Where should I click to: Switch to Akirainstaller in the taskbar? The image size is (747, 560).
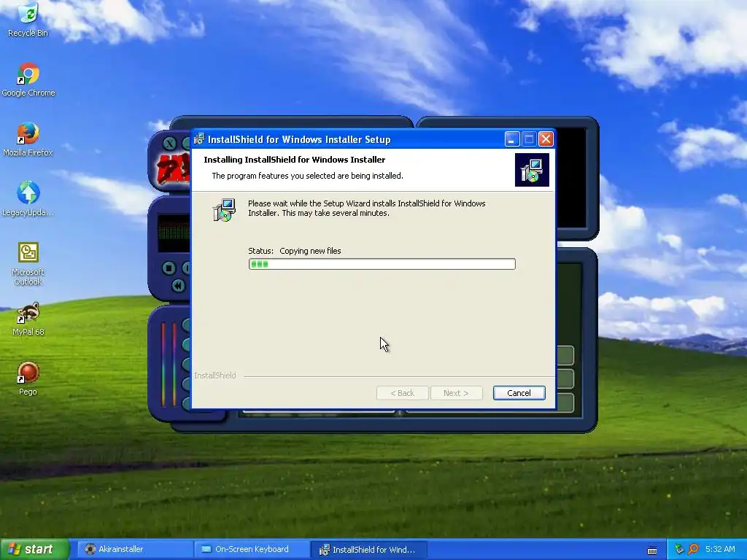[x=136, y=549]
